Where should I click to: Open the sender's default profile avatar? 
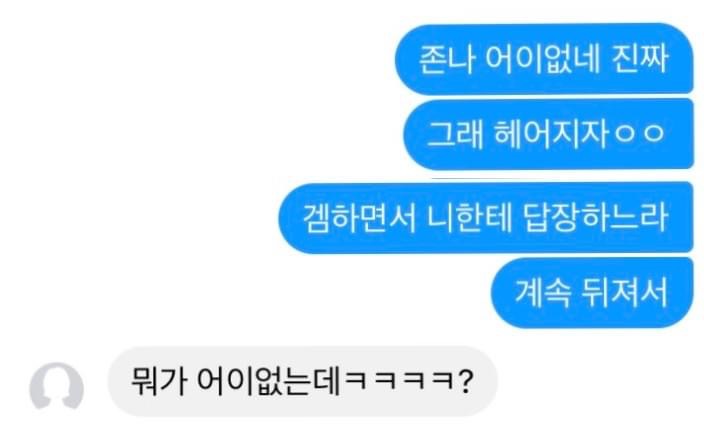pos(57,386)
